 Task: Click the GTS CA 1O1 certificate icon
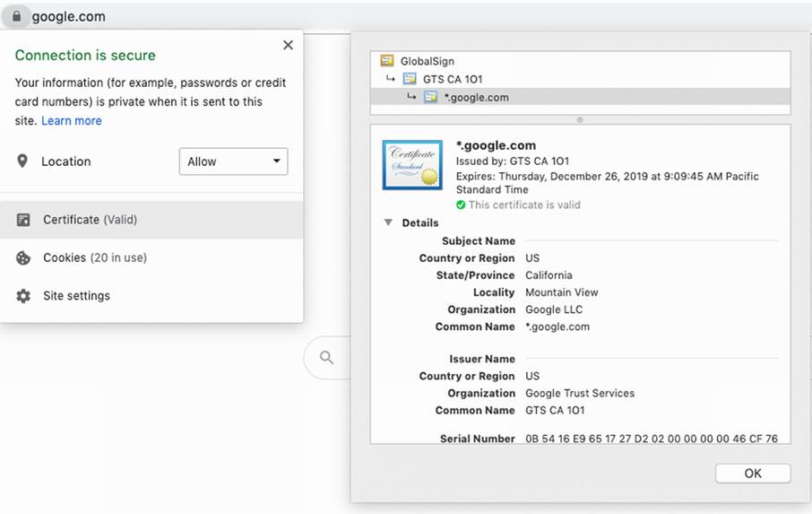[x=410, y=79]
